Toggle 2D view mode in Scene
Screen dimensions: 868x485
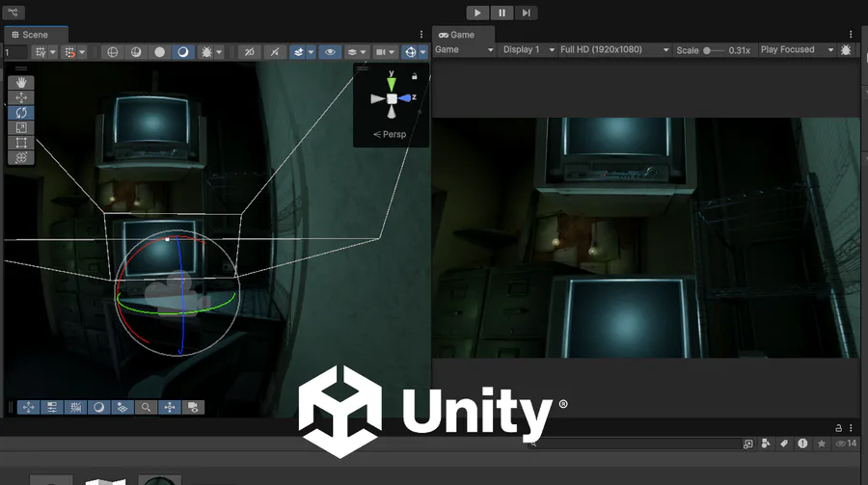(x=250, y=52)
